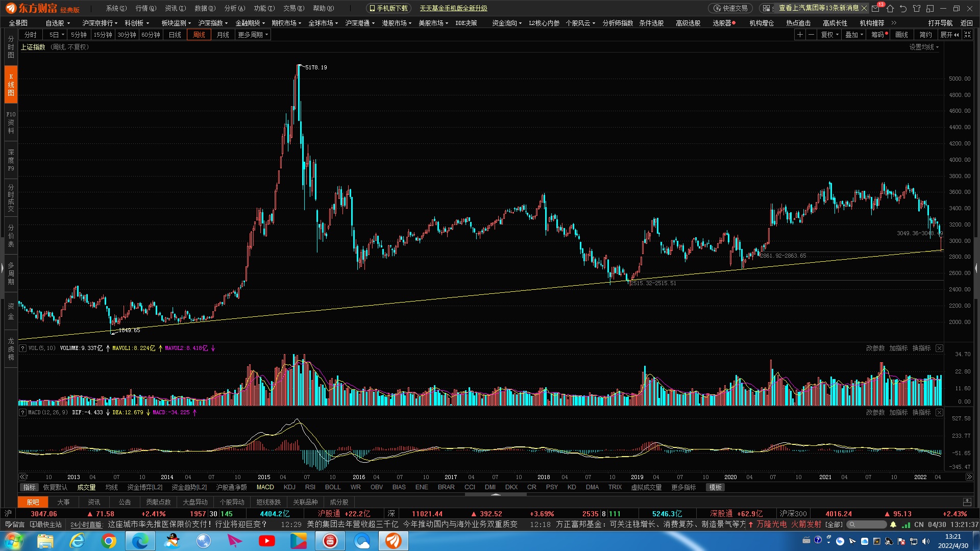Click the 快速交易 quick trade button
Viewport: 980px width, 551px height.
pyautogui.click(x=730, y=8)
